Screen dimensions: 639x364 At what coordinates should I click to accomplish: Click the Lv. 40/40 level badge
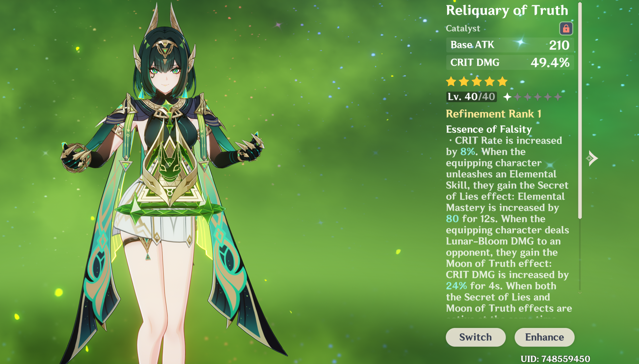(x=471, y=97)
